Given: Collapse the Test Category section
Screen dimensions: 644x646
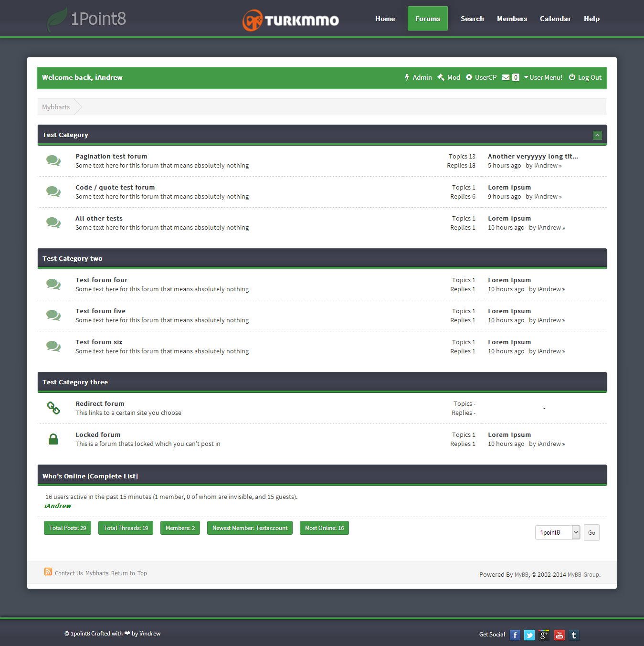Looking at the screenshot, I should 597,135.
